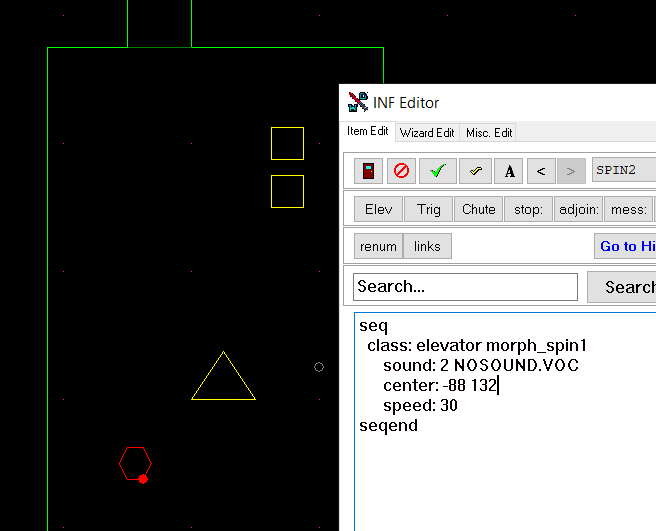656x531 pixels.
Task: Click the INF Editor title icon
Action: pos(358,102)
